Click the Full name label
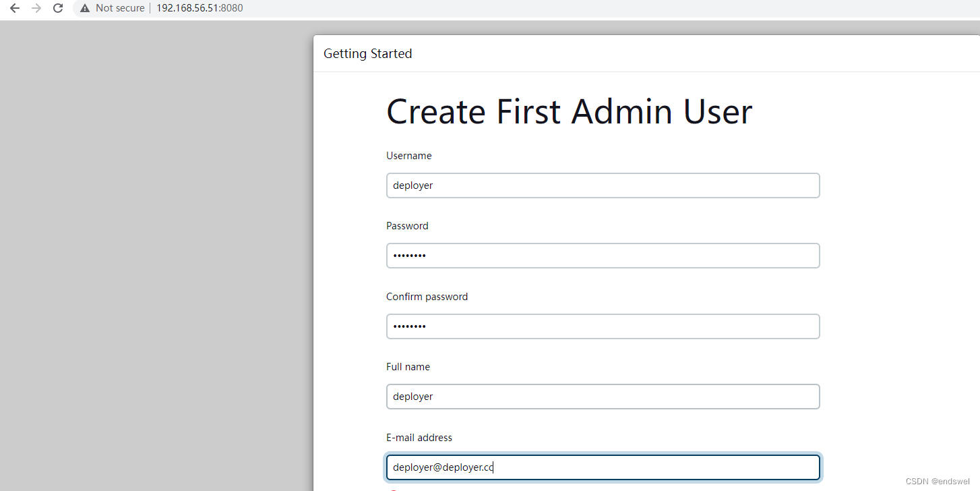The height and width of the screenshot is (491, 980). pyautogui.click(x=408, y=367)
